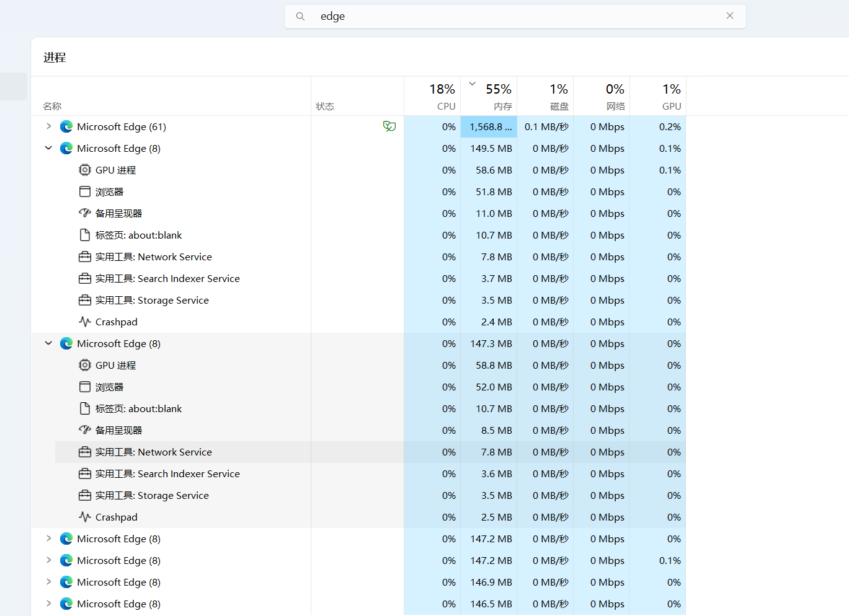The image size is (849, 616).
Task: Click the Edge icon of the 146.5 MB row
Action: 66,604
